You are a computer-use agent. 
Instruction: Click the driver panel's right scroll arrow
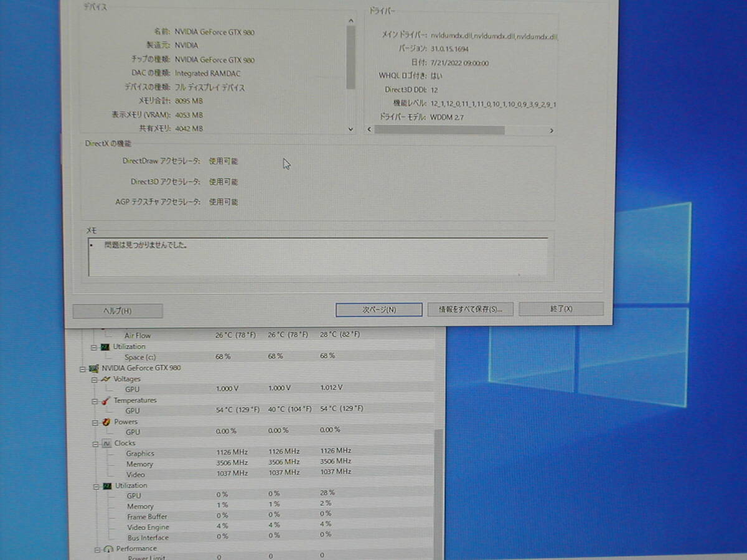[x=551, y=131]
